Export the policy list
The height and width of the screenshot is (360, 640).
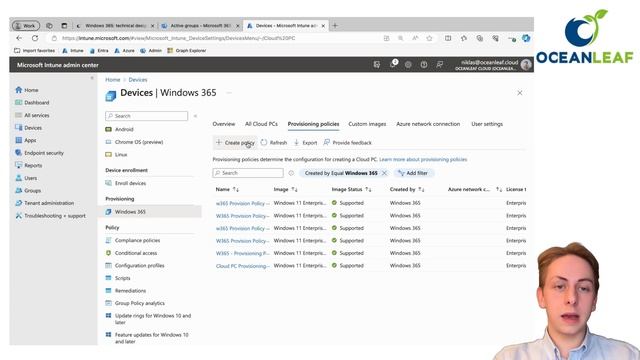click(x=305, y=142)
